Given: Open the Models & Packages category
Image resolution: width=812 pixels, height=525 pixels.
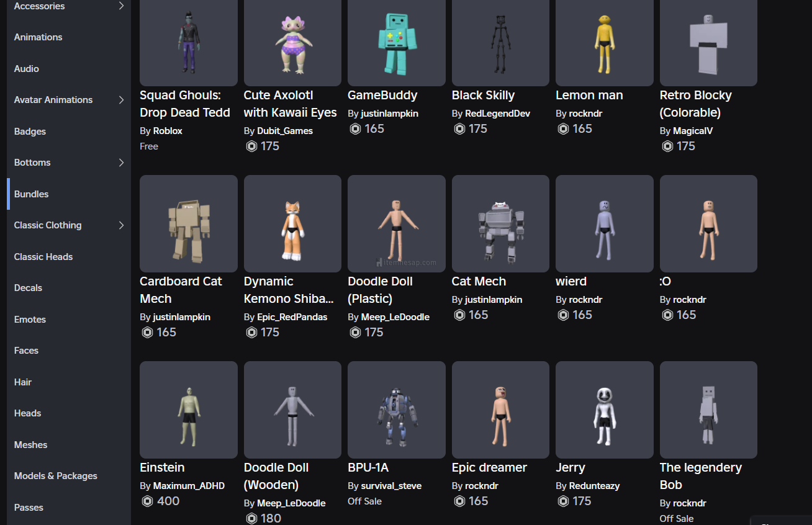Looking at the screenshot, I should (x=56, y=476).
